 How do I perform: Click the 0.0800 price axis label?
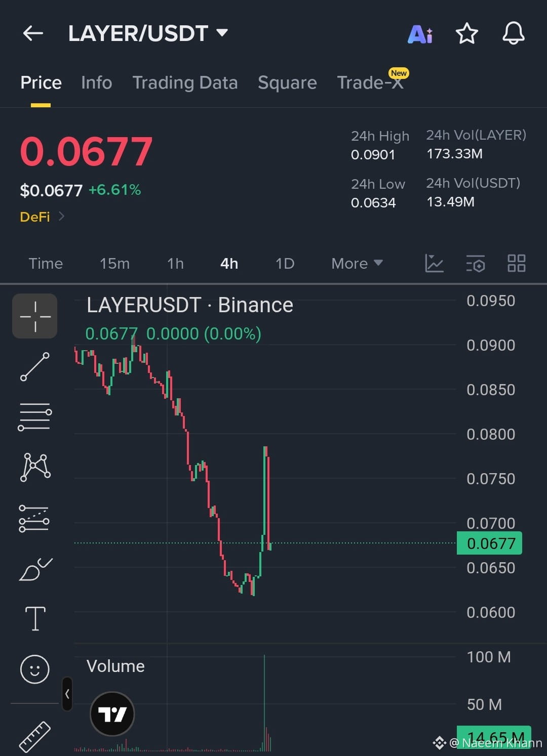[491, 434]
